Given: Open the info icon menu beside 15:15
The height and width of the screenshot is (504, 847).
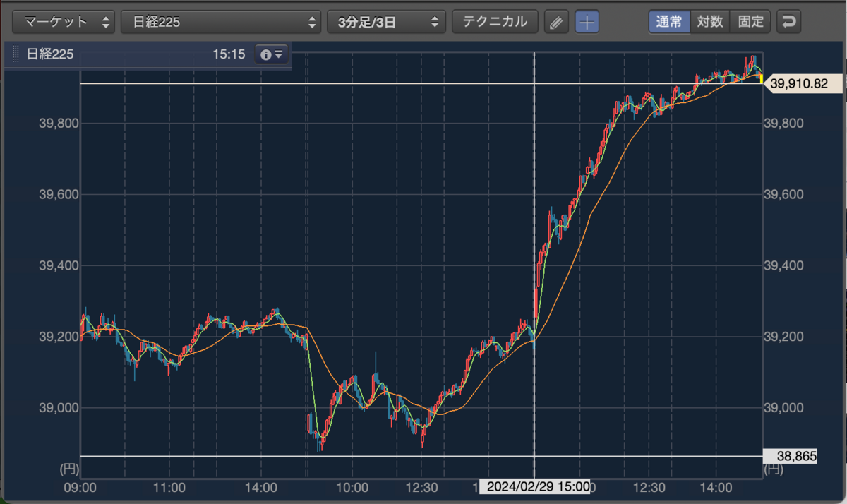Looking at the screenshot, I should click(272, 54).
